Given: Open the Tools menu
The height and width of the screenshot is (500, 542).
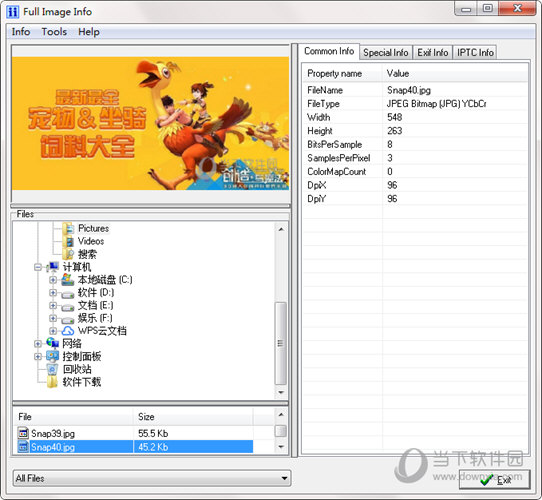Looking at the screenshot, I should click(54, 32).
